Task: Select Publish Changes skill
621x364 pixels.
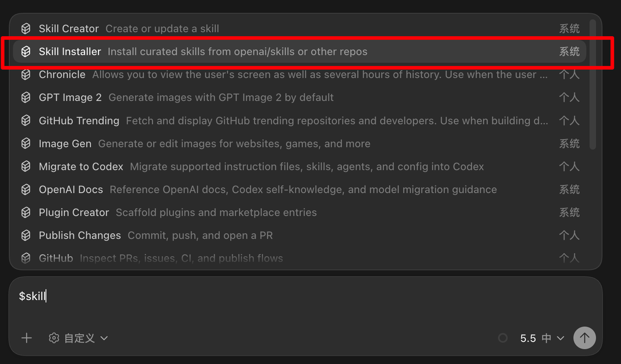Action: (300, 235)
